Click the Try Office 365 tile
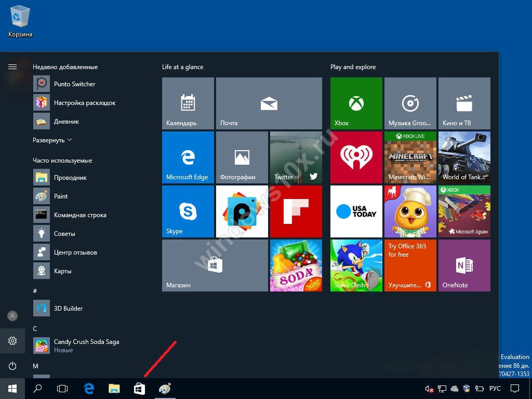 [x=410, y=265]
